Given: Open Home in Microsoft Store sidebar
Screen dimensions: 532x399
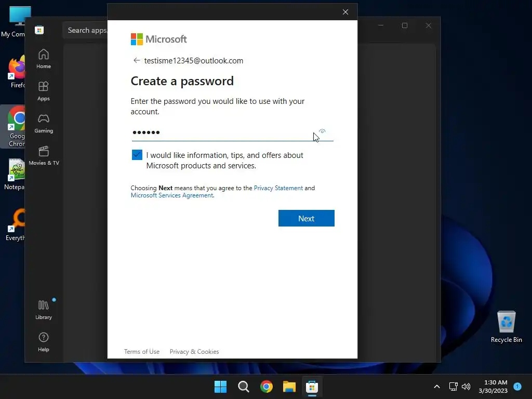Looking at the screenshot, I should (44, 59).
